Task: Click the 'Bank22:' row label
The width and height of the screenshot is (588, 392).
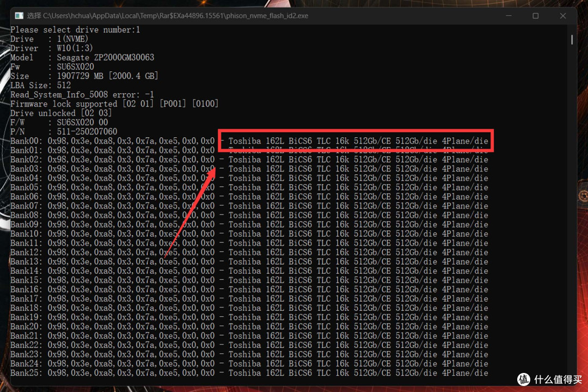Action: coord(27,345)
